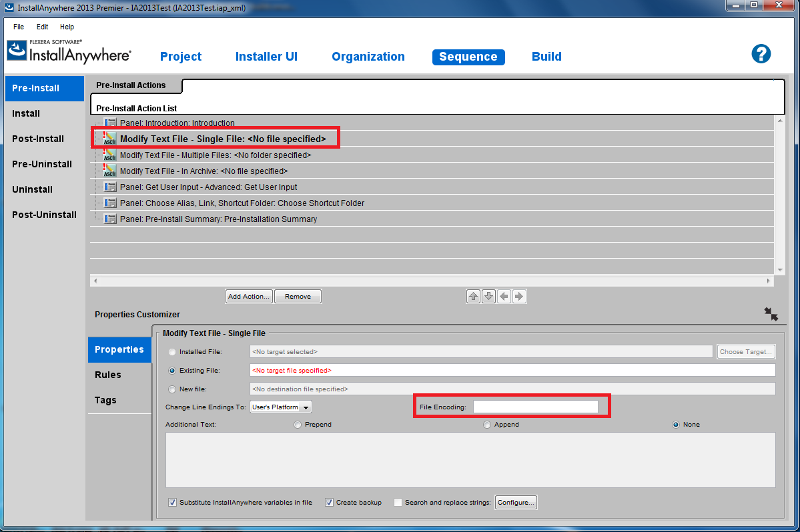Select the Sequence tab
This screenshot has height=532, width=800.
tap(468, 57)
